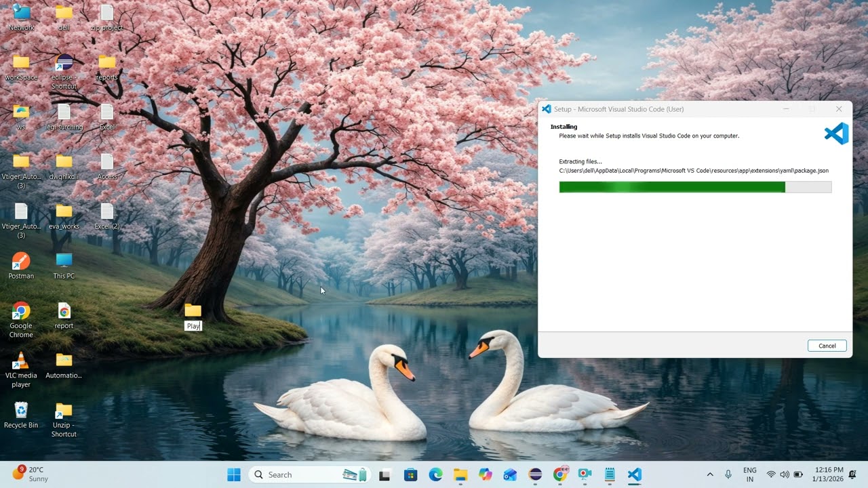Viewport: 868px width, 488px height.
Task: Select the legi surching file icon
Action: (x=64, y=117)
